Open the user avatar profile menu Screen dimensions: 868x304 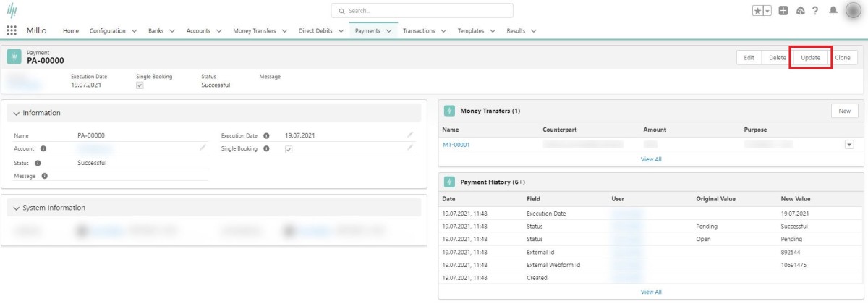854,11
